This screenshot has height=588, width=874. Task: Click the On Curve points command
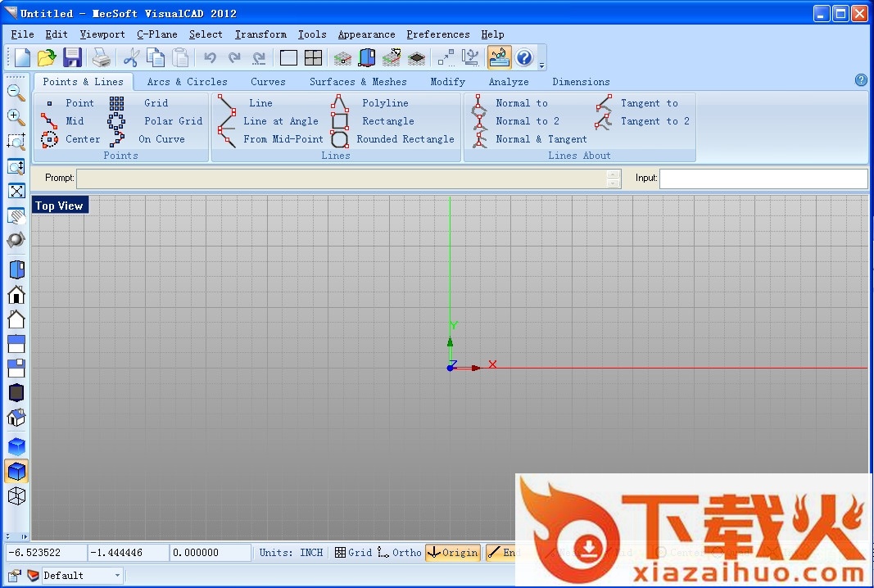tap(161, 138)
